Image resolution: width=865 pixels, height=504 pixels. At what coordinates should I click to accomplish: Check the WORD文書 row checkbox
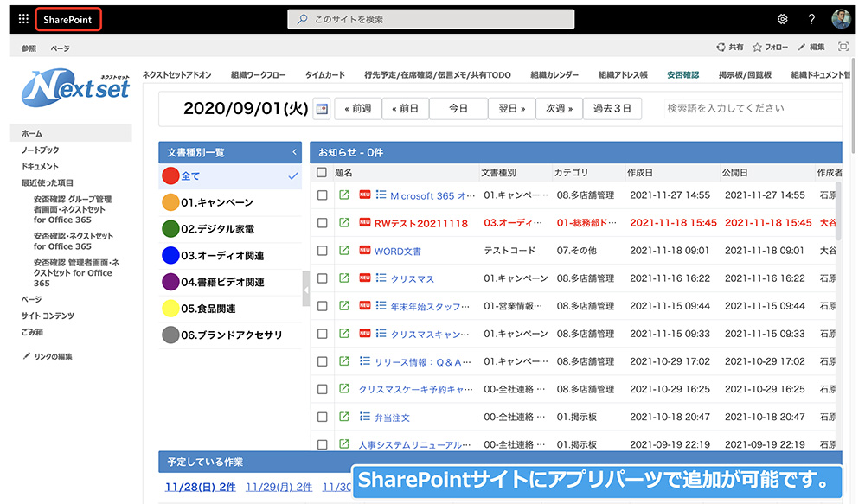pos(322,251)
